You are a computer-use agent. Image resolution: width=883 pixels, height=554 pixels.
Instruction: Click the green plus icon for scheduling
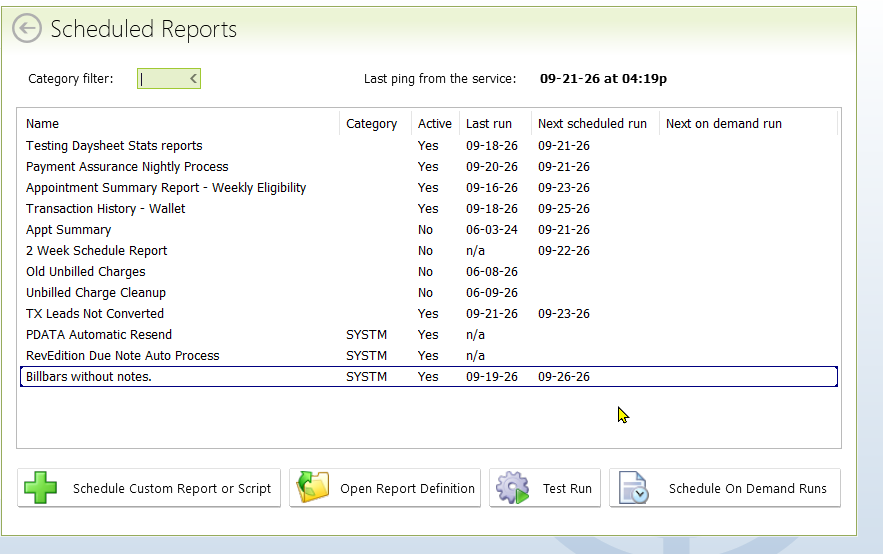pyautogui.click(x=41, y=488)
